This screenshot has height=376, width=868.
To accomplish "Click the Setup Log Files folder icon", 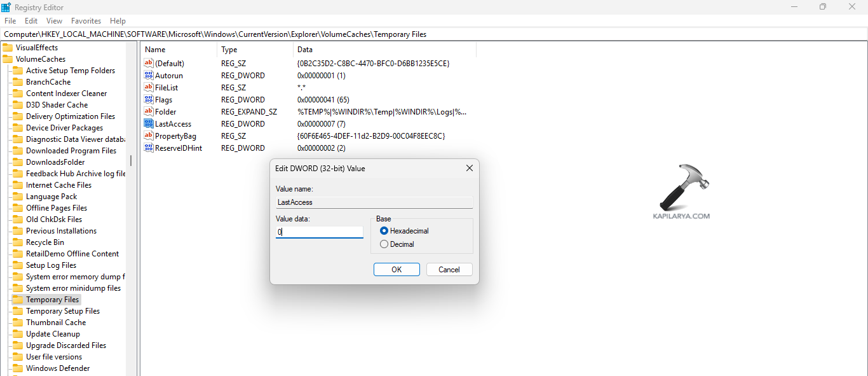I will tap(18, 265).
